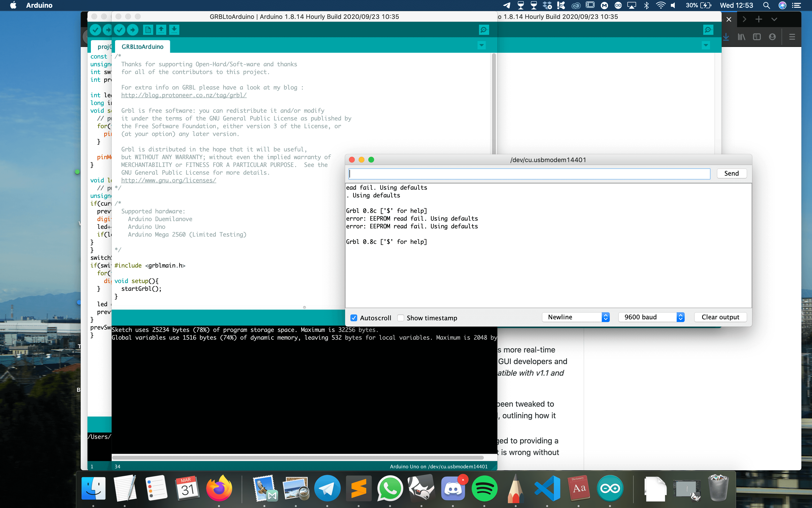Click status text Arduino Uno on /dev/cu.usbmodem14401
Screen dimensions: 812x508
[x=439, y=466]
